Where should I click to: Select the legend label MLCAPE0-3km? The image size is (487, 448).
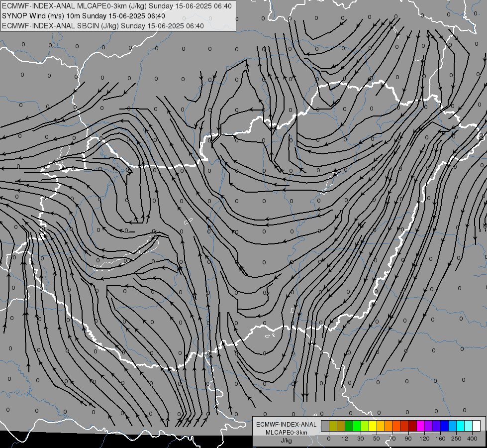click(x=287, y=433)
